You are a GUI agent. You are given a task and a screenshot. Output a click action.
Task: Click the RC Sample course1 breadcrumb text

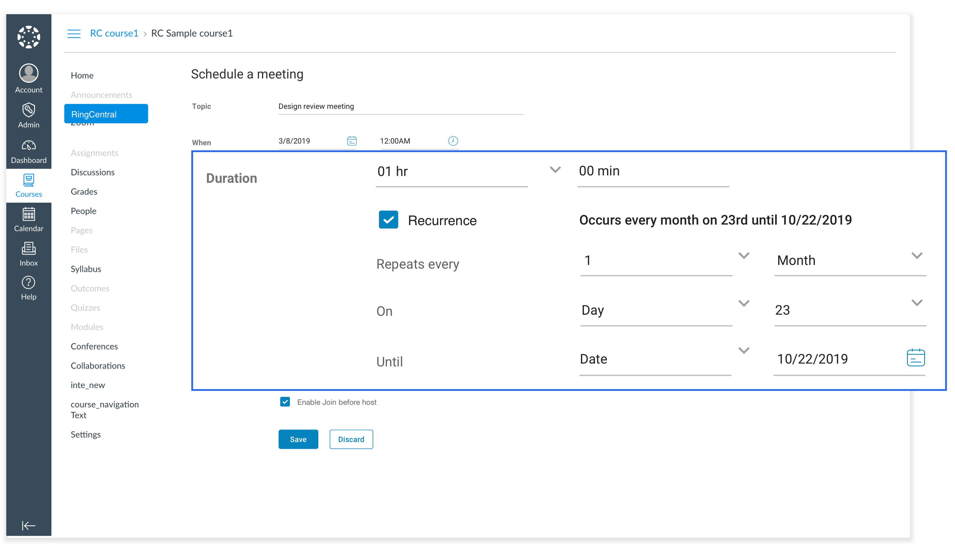click(192, 33)
